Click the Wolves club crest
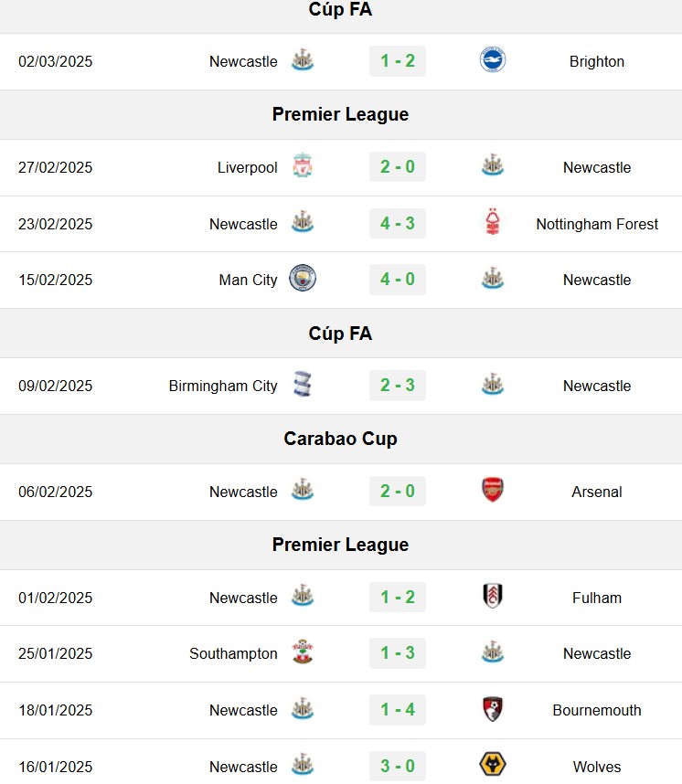The image size is (682, 784). pos(493,765)
